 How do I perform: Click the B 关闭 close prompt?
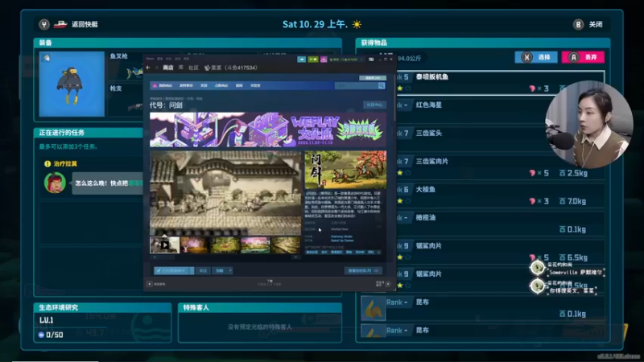pos(588,25)
